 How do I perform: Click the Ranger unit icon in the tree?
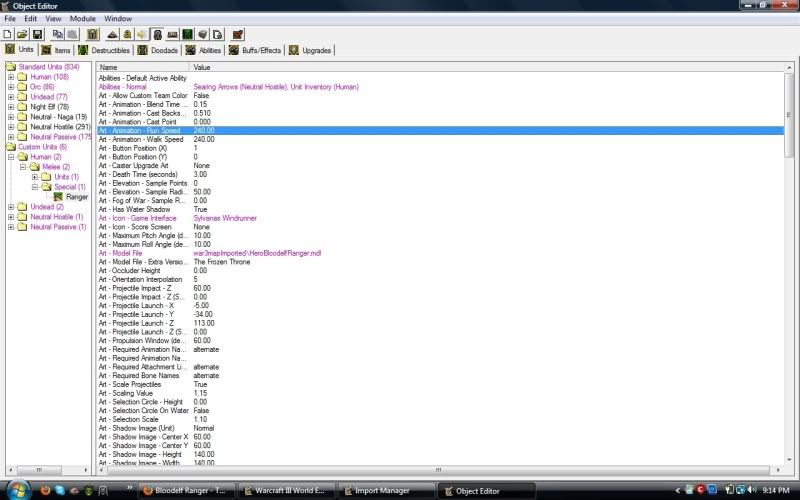click(58, 197)
